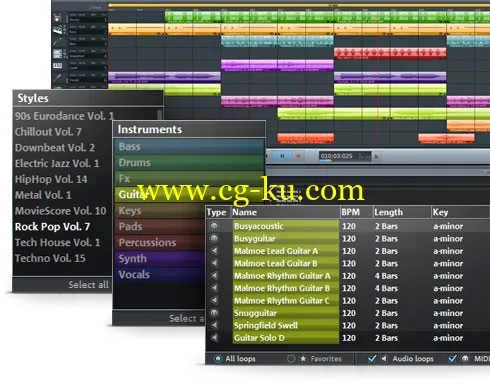This screenshot has width=490, height=392.
Task: Choose HipHop Vol. 14 style
Action: [51, 179]
